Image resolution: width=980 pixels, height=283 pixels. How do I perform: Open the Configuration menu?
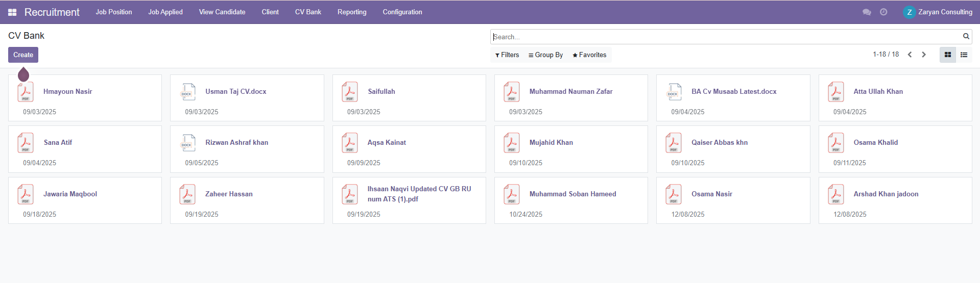402,12
